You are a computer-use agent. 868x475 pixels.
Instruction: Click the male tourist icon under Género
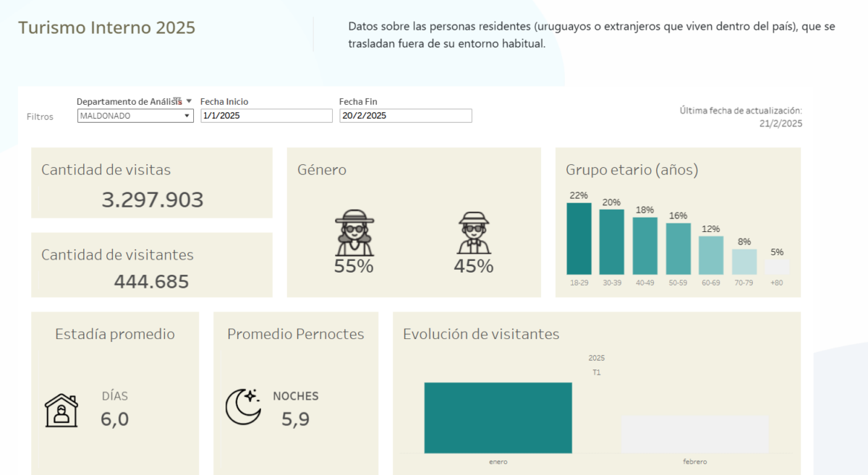coord(474,233)
